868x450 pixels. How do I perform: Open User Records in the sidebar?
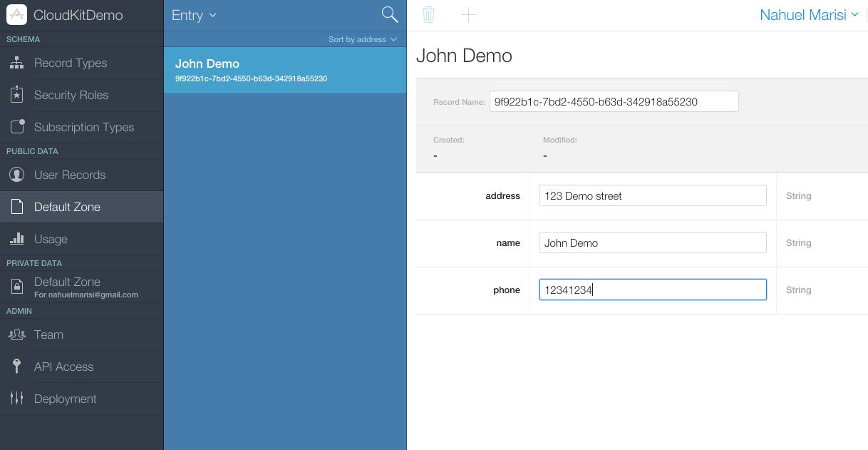click(81, 175)
